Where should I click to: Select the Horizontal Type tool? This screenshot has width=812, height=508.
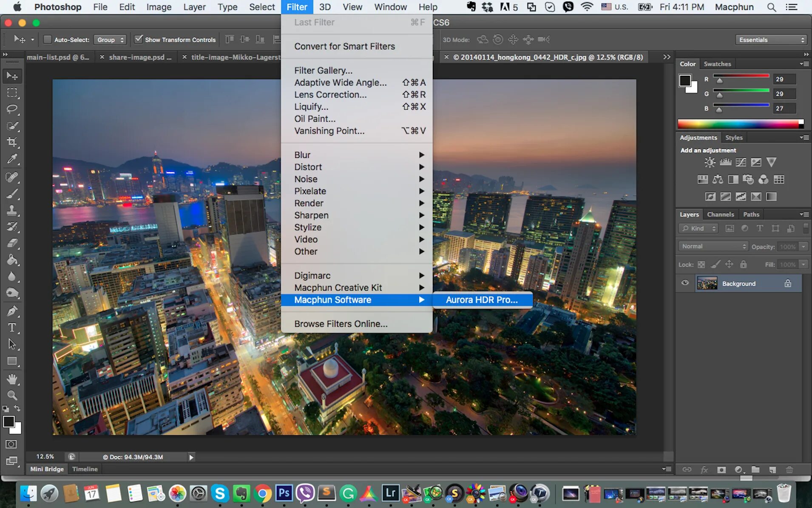[x=12, y=328]
